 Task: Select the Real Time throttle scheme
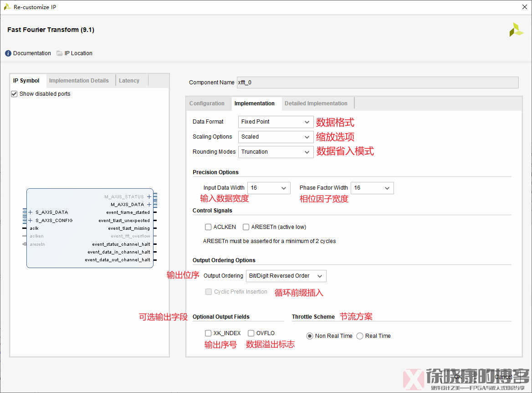[360, 336]
